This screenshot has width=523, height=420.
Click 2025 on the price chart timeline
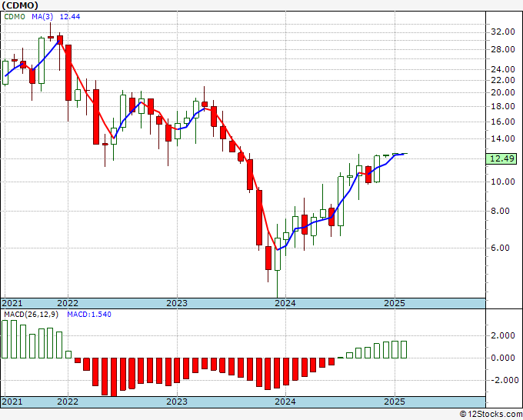395,303
